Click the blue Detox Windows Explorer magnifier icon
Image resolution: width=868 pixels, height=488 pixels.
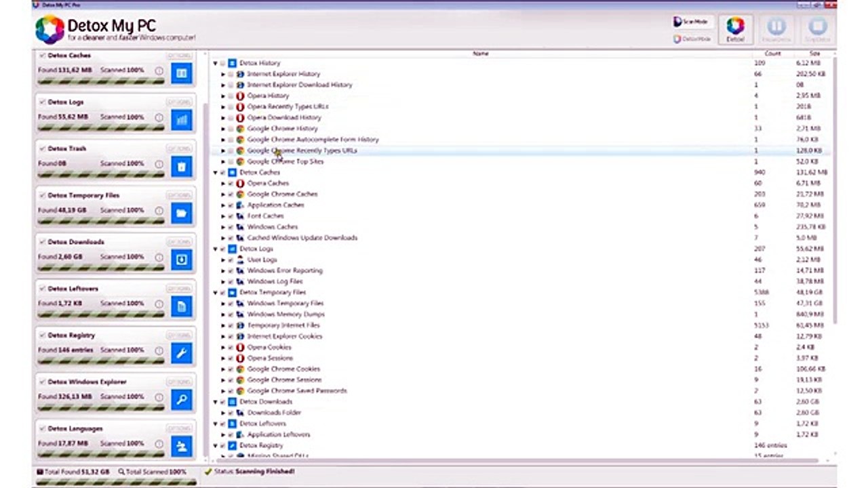181,400
